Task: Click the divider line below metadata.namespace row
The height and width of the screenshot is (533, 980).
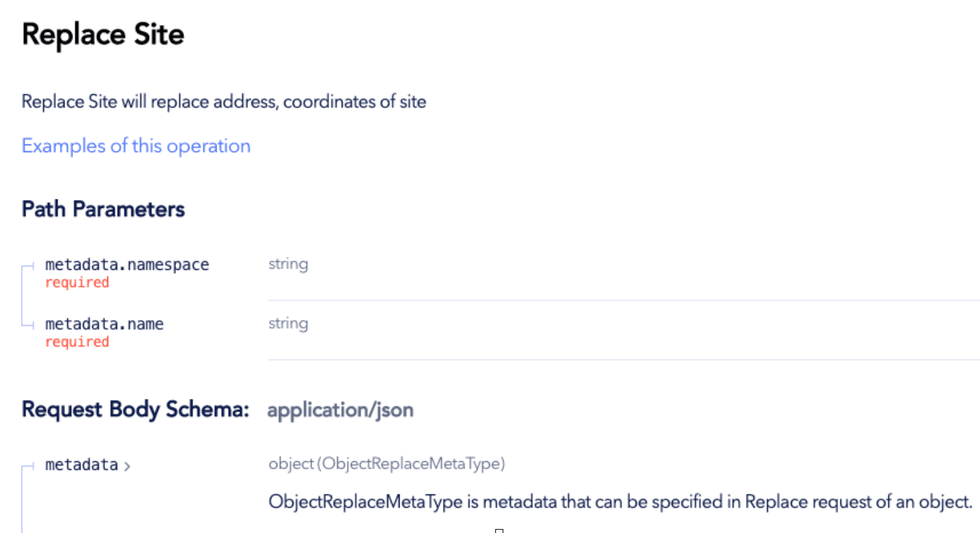Action: (x=624, y=300)
